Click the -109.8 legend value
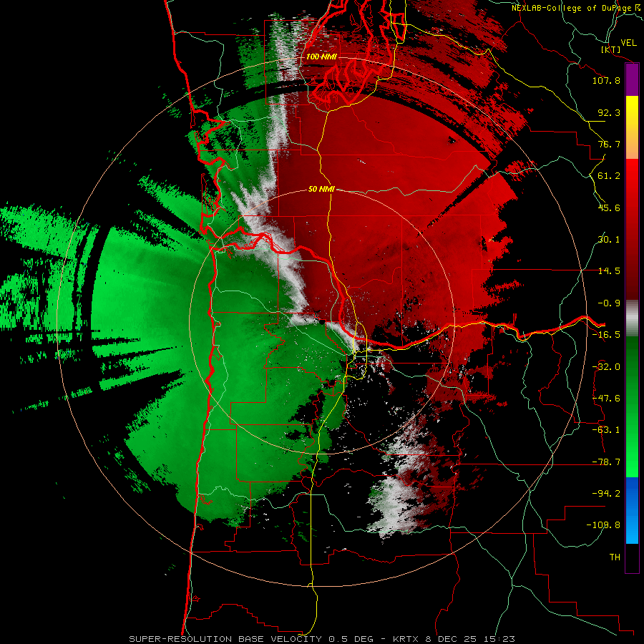The image size is (644, 644). [604, 525]
